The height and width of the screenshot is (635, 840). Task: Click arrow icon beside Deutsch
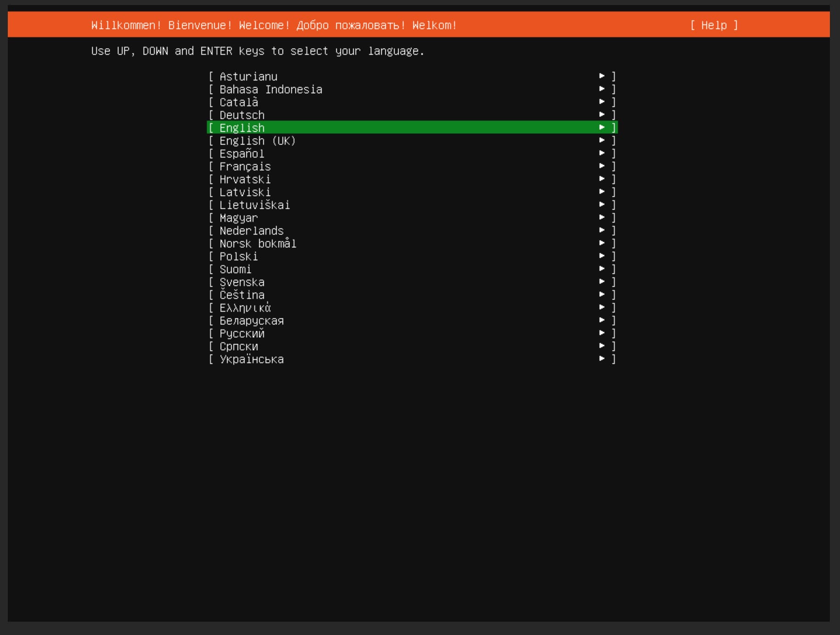point(602,114)
